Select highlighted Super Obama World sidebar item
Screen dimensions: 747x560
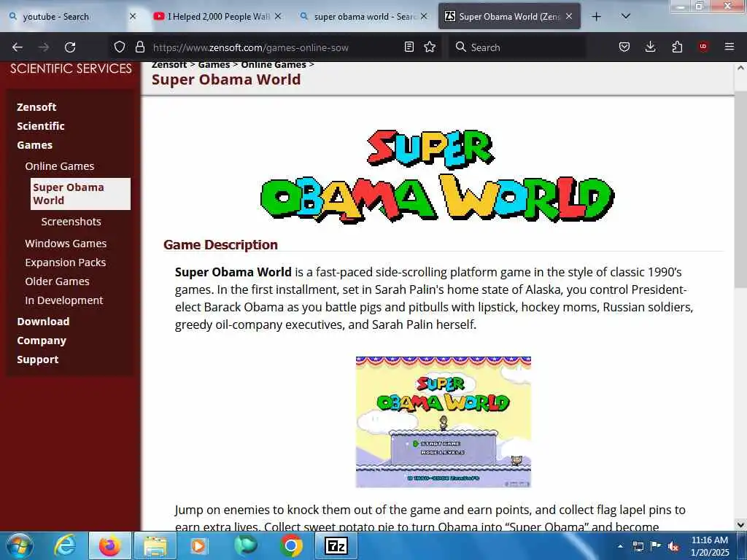pos(80,194)
